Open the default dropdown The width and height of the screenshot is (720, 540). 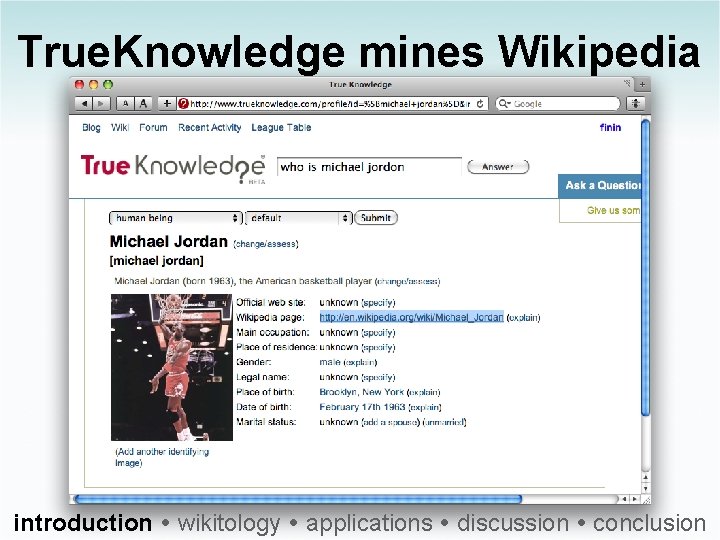click(x=298, y=218)
